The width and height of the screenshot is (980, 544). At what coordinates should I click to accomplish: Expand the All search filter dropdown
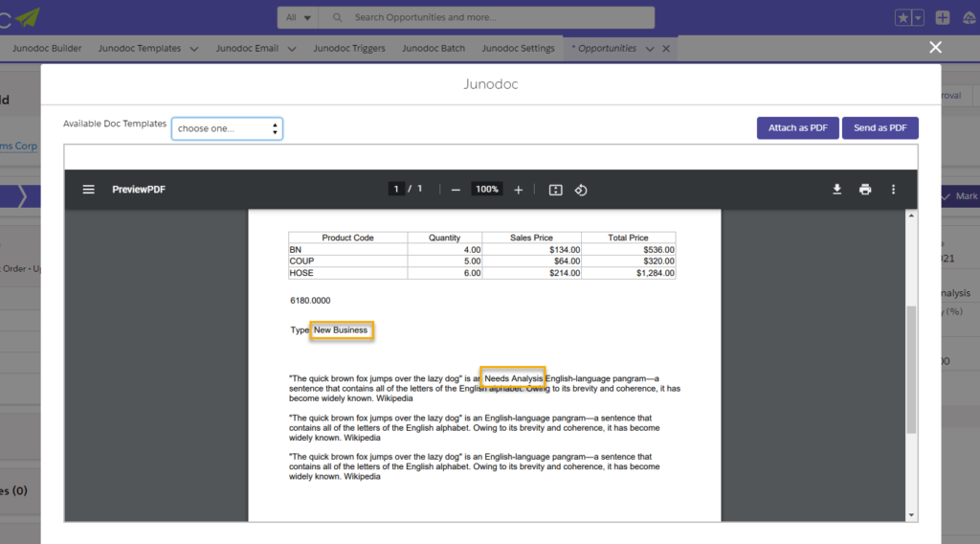coord(299,17)
